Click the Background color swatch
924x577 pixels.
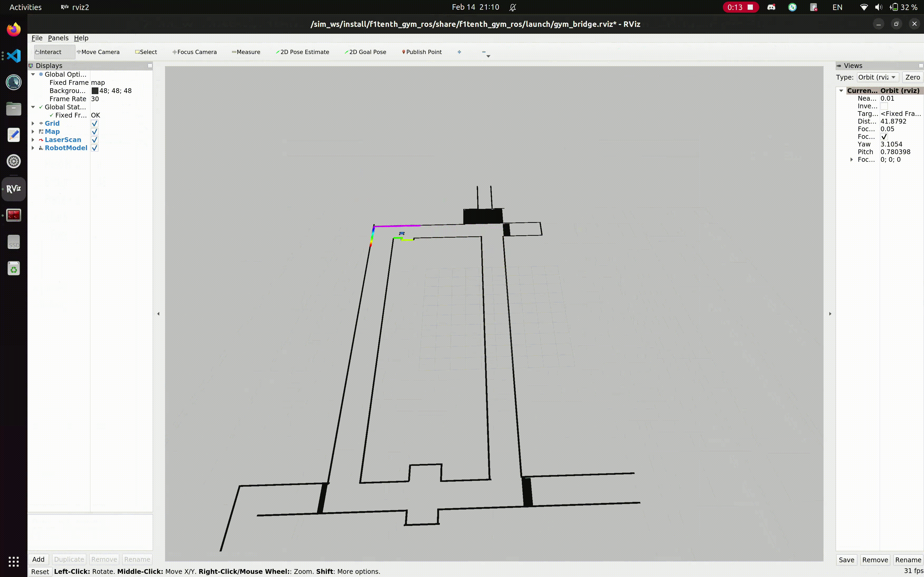click(95, 91)
